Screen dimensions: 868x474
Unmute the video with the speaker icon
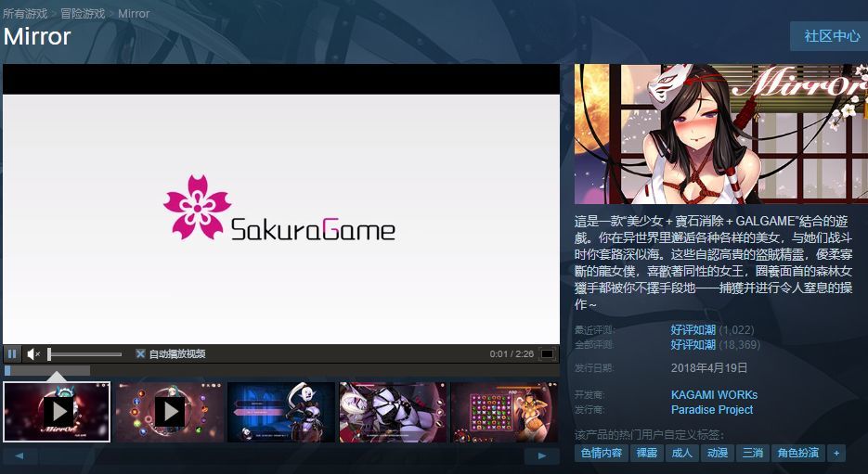[x=32, y=354]
